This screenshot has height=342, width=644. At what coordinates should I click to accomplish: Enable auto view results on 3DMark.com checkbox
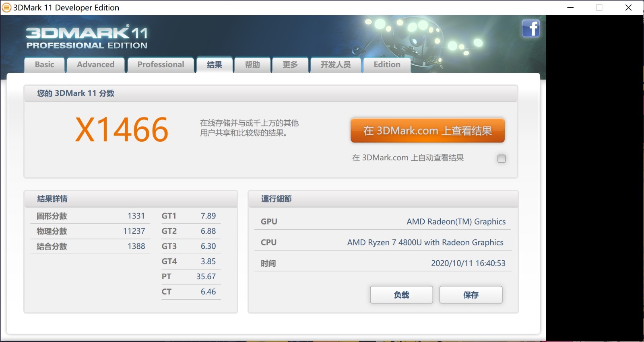pos(502,159)
